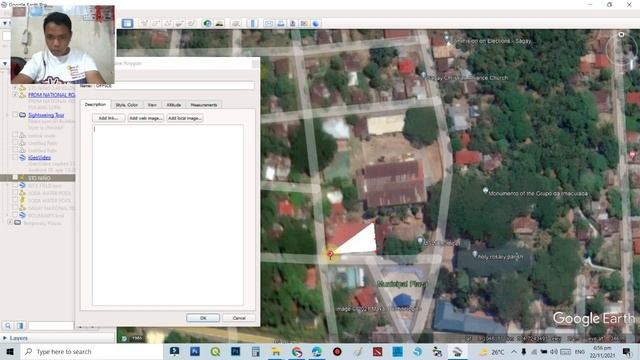This screenshot has height=360, width=640.
Task: Click the Add Image Overlay toolbar icon
Action: tap(180, 23)
